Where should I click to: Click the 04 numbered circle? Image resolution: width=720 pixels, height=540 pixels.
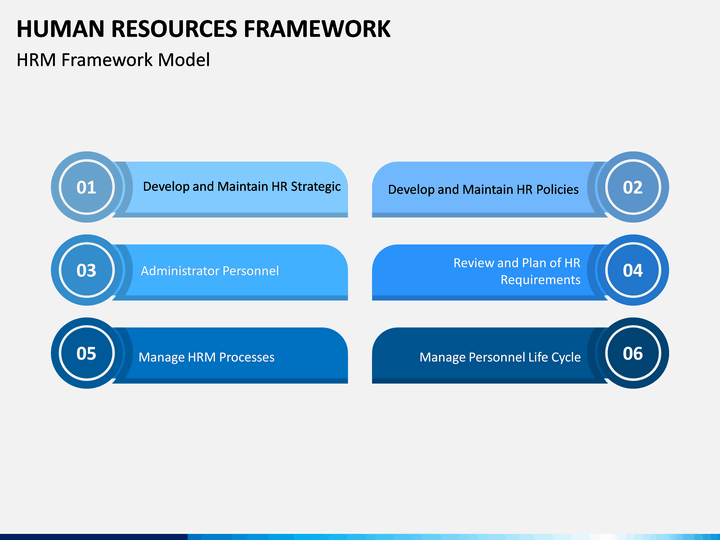tap(633, 270)
